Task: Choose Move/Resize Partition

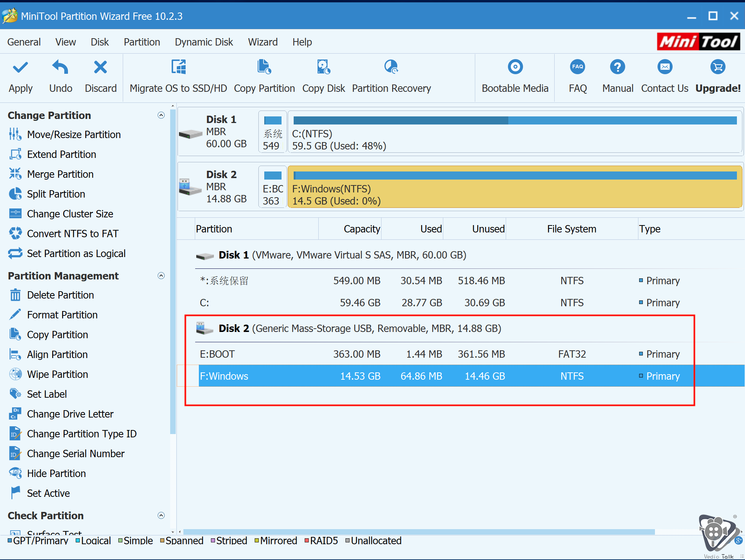Action: click(x=65, y=134)
